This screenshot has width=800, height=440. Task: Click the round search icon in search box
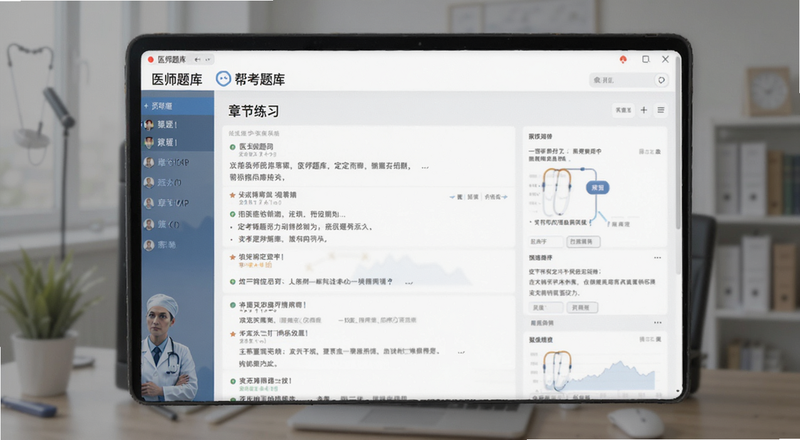(x=661, y=80)
